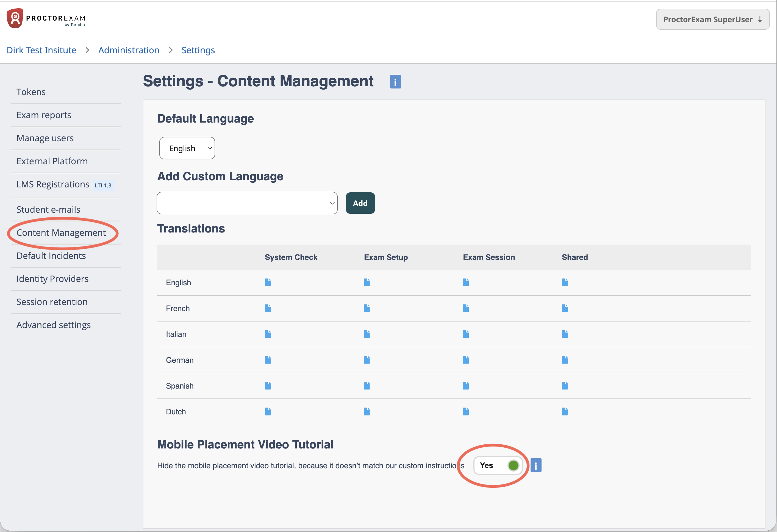Screen dimensions: 777x532
Task: Open German Shared translation file
Action: [565, 360]
